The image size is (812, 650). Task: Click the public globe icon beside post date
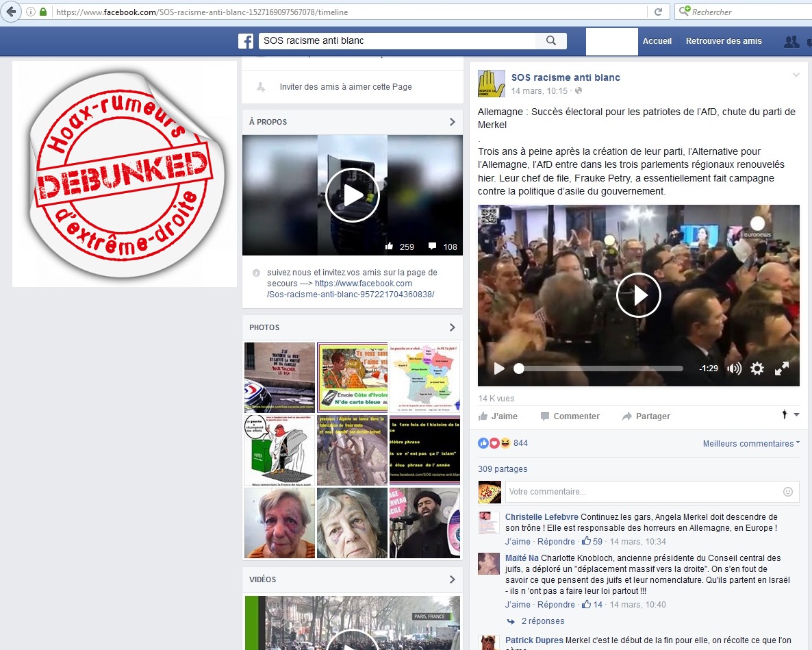point(579,90)
